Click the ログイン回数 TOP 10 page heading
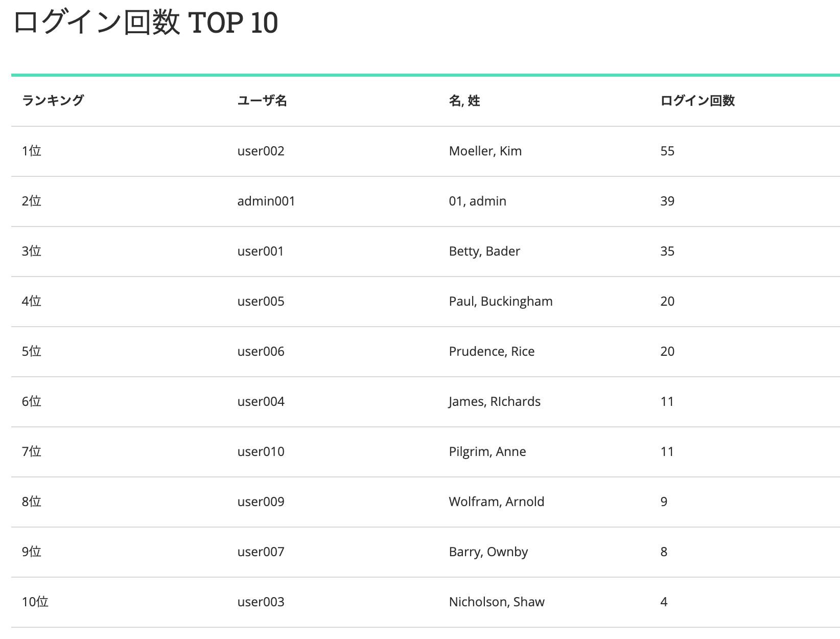840x639 pixels. pyautogui.click(x=146, y=23)
